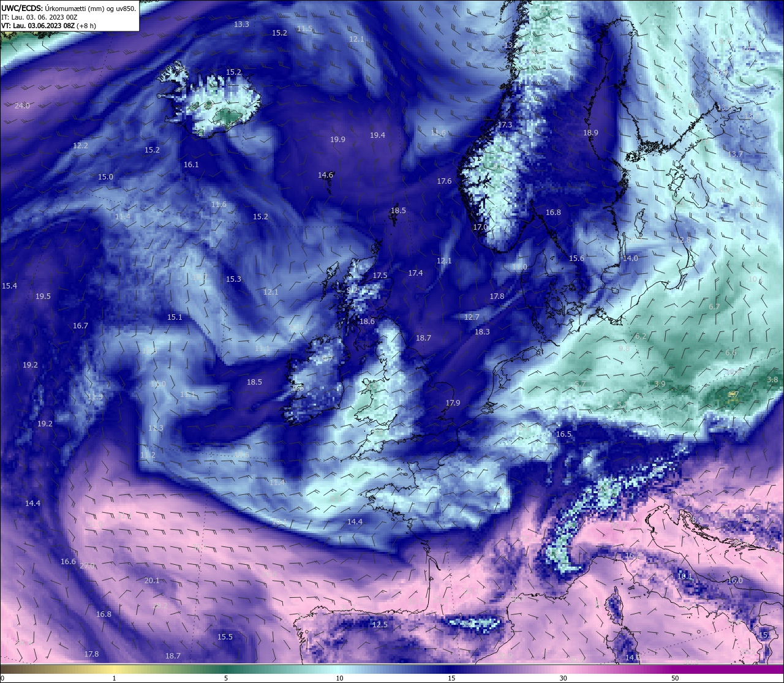Click the value 15.4 at the left edge

(x=9, y=286)
